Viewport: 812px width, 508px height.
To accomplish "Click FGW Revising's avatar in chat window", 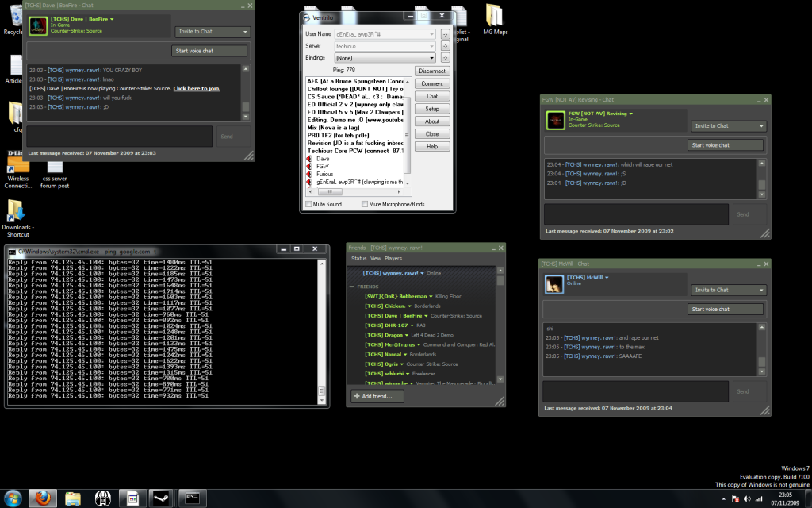I will pos(556,121).
